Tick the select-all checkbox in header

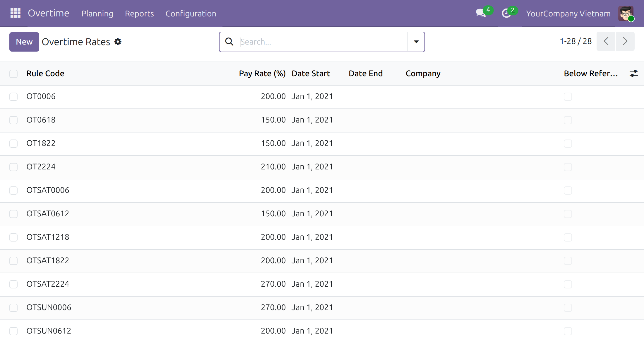coord(13,74)
